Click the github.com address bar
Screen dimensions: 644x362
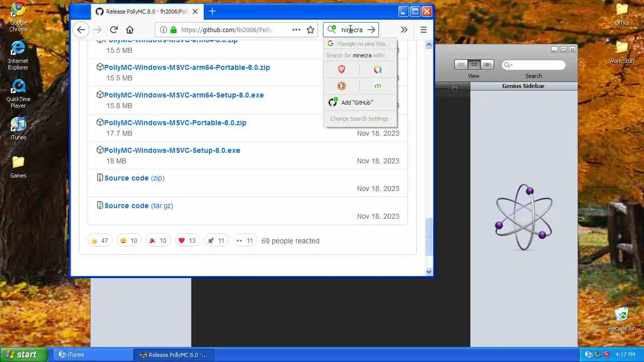[226, 30]
